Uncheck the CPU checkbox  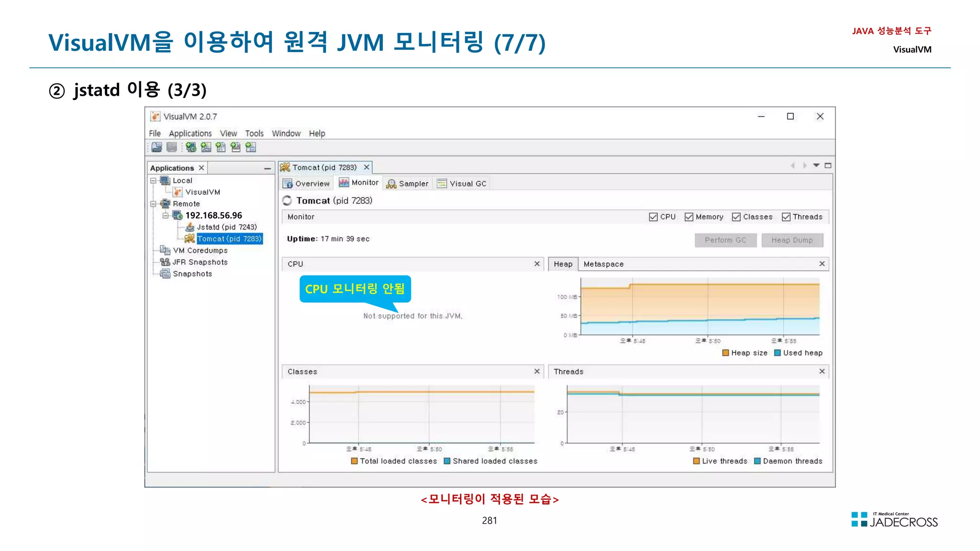(653, 217)
